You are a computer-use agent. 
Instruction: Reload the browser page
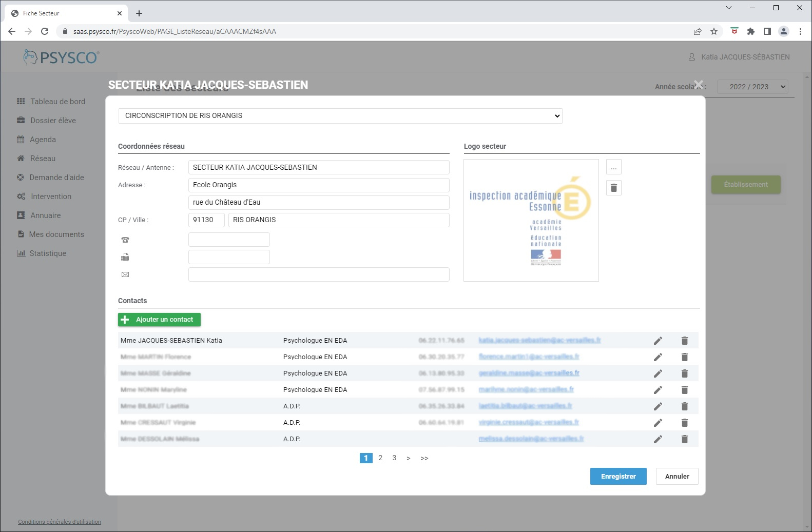coord(45,31)
